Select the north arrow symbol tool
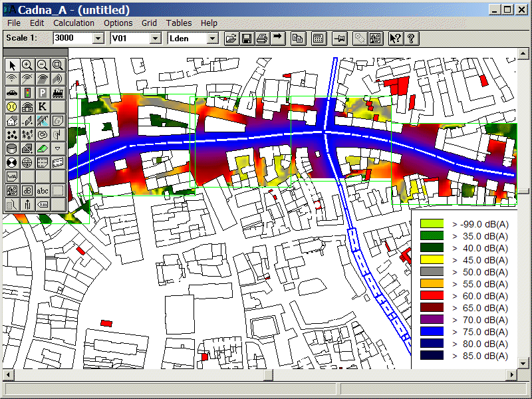 27,205
